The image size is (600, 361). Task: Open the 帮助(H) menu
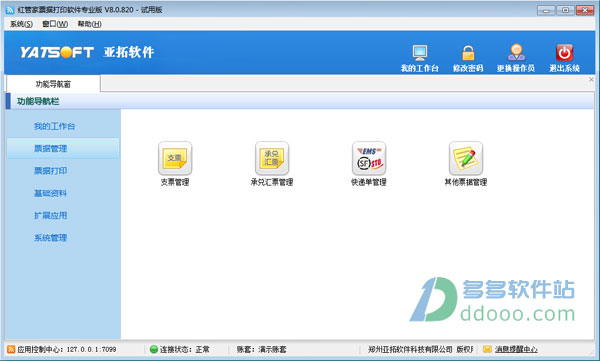coord(90,24)
